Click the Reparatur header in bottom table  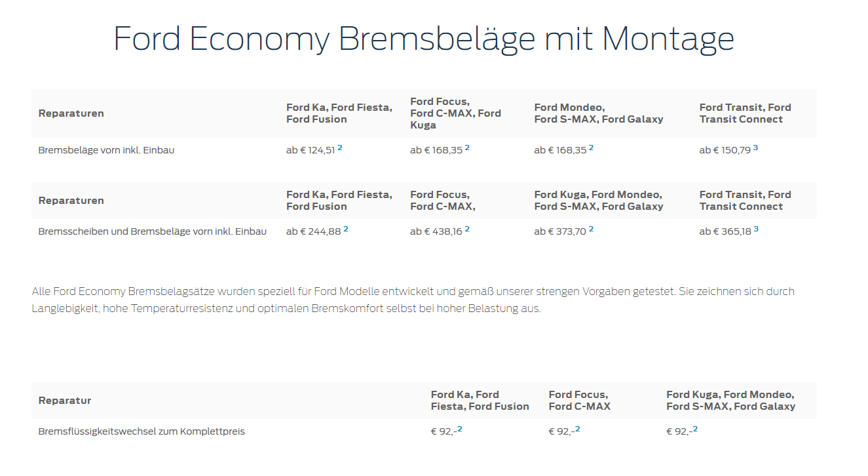click(x=65, y=401)
